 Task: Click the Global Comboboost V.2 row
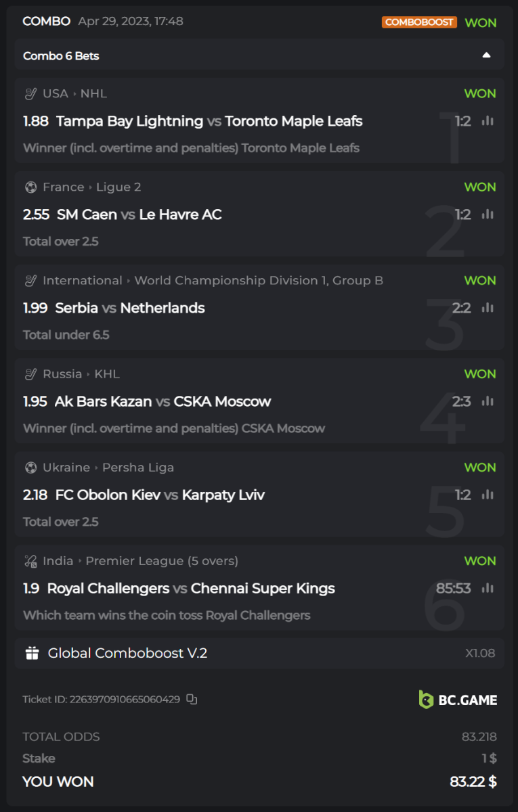[x=259, y=653]
